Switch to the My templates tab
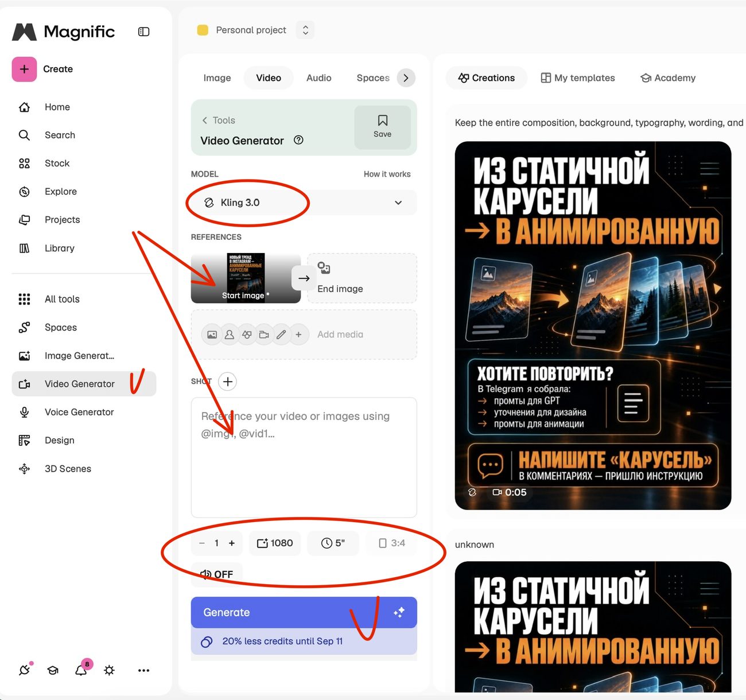This screenshot has width=746, height=700. 578,78
